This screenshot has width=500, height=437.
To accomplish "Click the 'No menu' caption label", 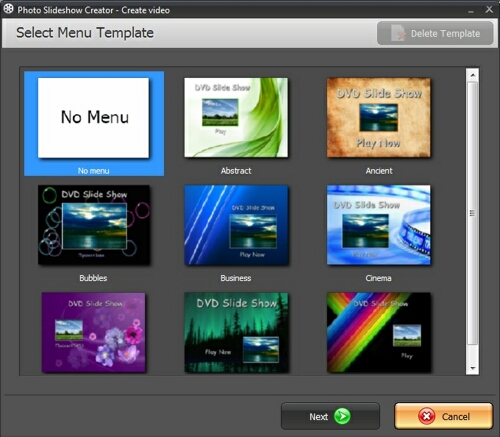I will click(93, 171).
